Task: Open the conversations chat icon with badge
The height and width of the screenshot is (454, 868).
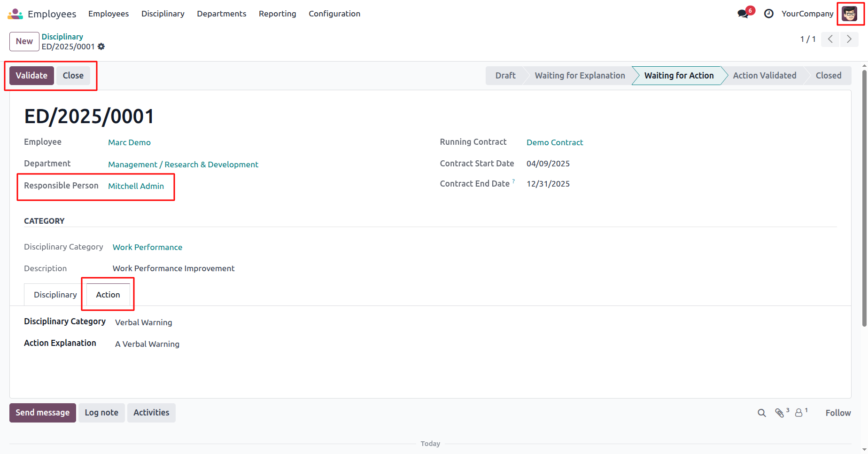Action: point(743,14)
